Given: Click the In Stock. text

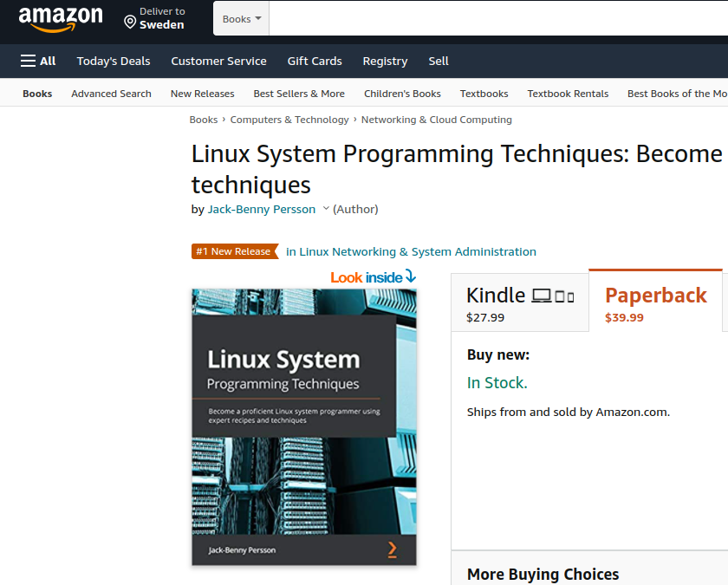Looking at the screenshot, I should point(497,382).
